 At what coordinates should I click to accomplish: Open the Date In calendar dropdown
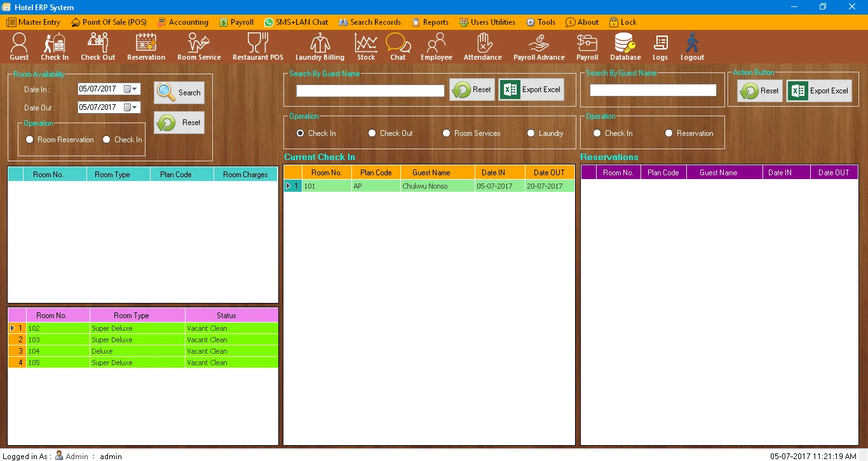131,90
